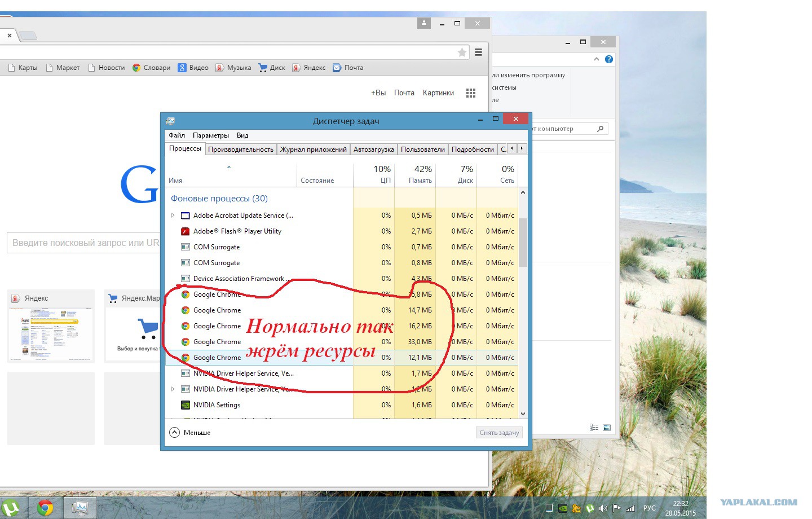Image resolution: width=812 pixels, height=519 pixels.
Task: Expand the NVIDIA Driver Helper Service group arrow
Action: [x=173, y=389]
